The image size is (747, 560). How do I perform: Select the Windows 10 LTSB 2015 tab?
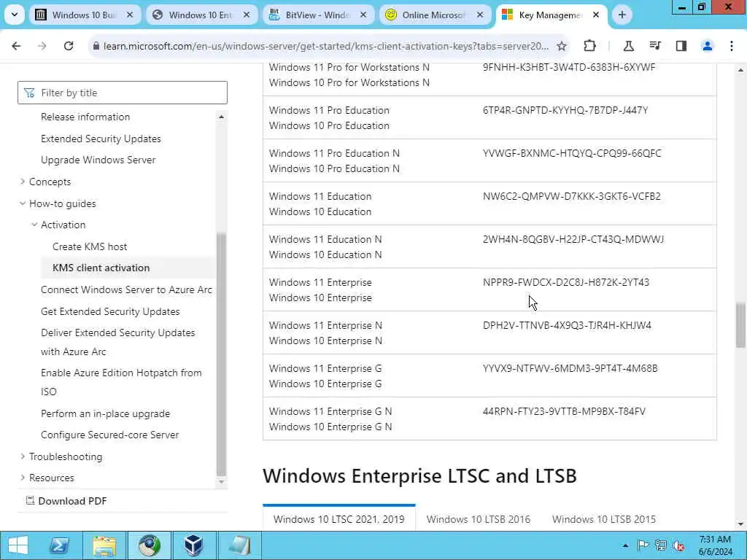point(603,518)
